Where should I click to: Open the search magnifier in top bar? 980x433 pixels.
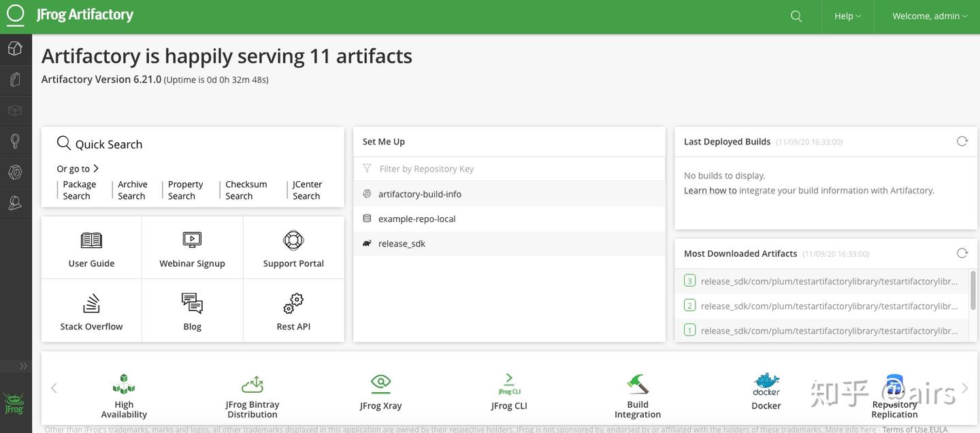click(796, 16)
